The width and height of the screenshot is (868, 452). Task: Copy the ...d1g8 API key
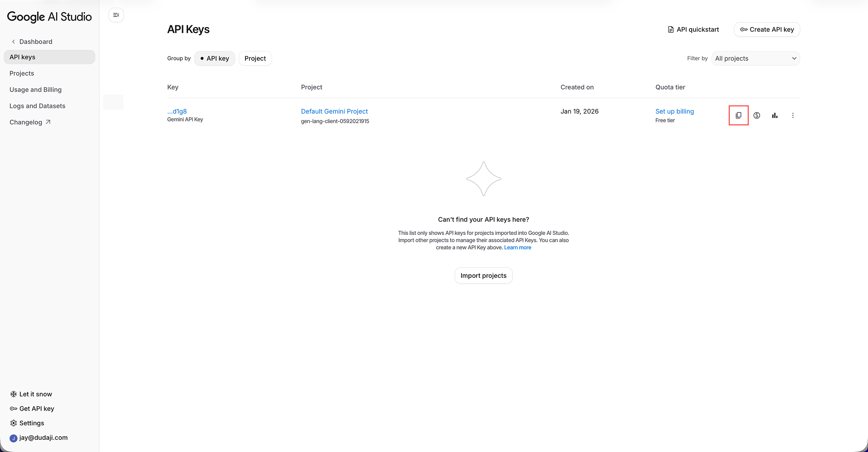(738, 115)
